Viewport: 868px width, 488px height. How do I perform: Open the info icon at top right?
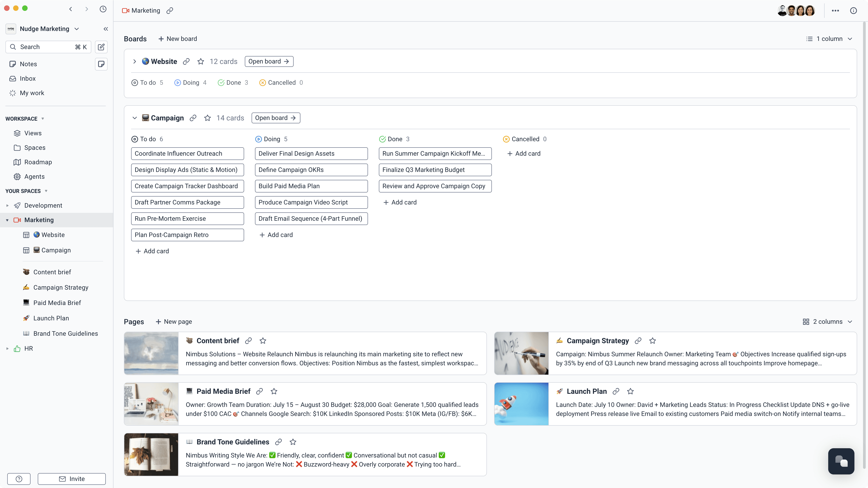tap(854, 10)
